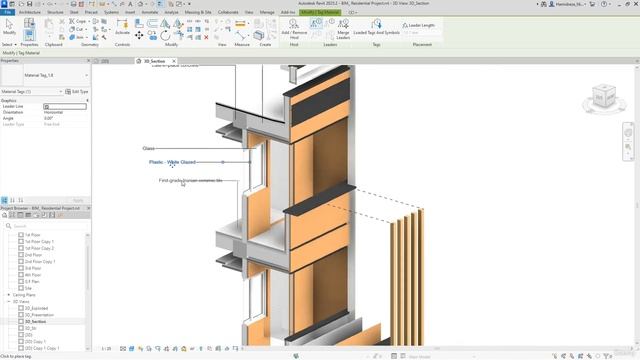Click the Save icon in quick access toolbar

[29, 4]
